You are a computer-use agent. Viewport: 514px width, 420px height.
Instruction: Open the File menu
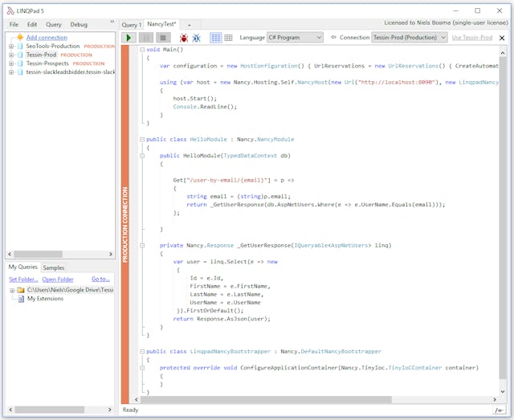point(14,25)
